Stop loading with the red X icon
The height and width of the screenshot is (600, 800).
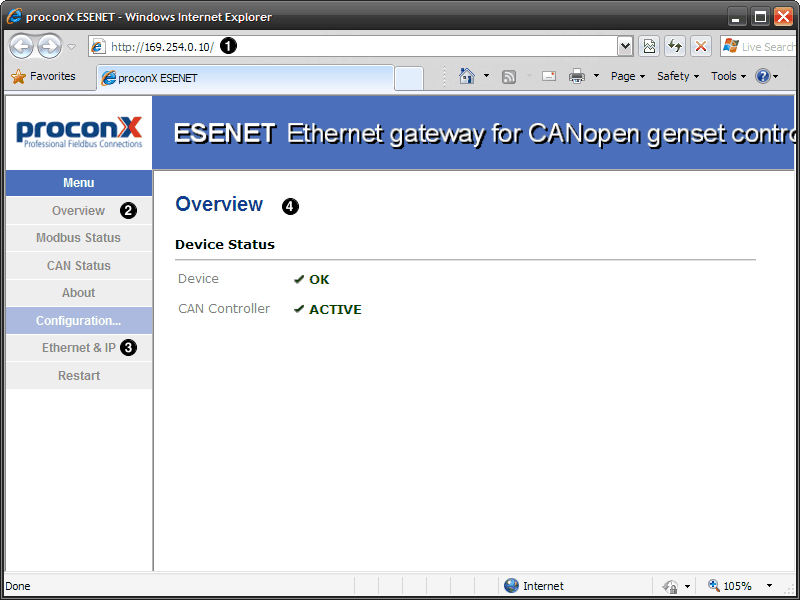[x=701, y=46]
